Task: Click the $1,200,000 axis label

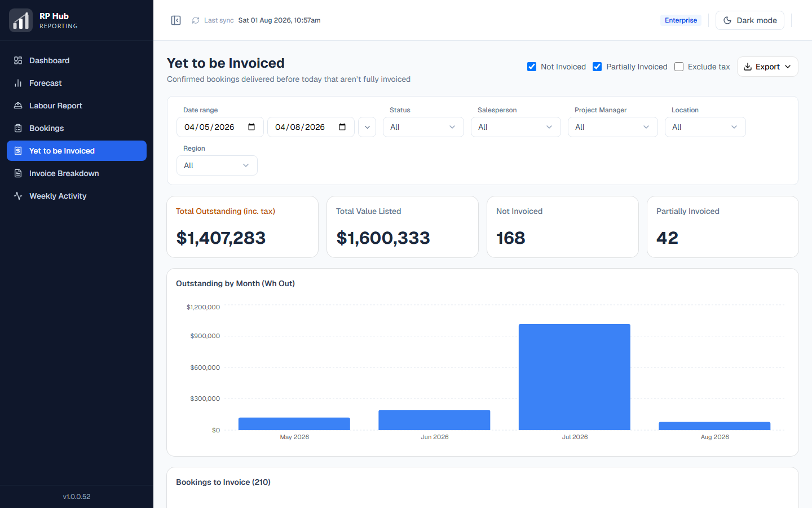Action: pyautogui.click(x=203, y=307)
